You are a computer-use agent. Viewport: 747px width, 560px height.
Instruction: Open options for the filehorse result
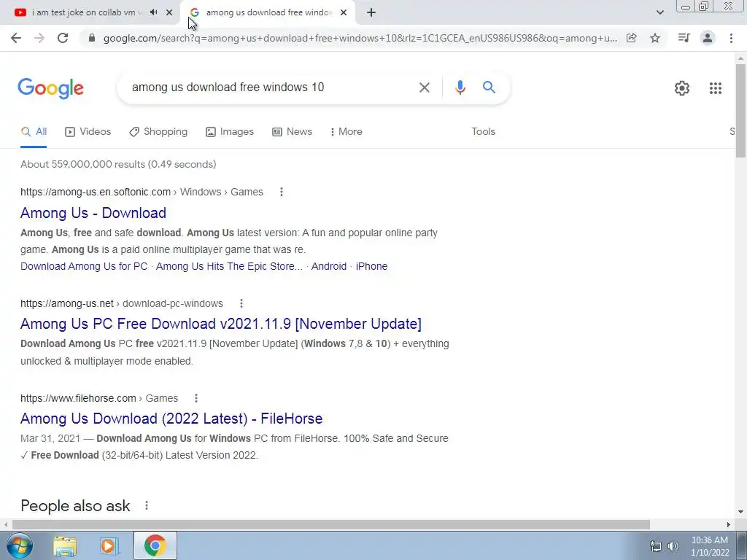[196, 398]
